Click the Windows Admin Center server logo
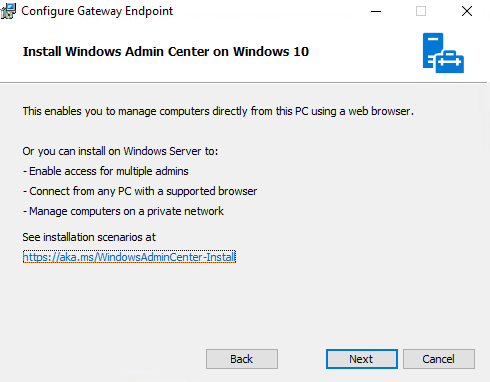 pyautogui.click(x=443, y=53)
